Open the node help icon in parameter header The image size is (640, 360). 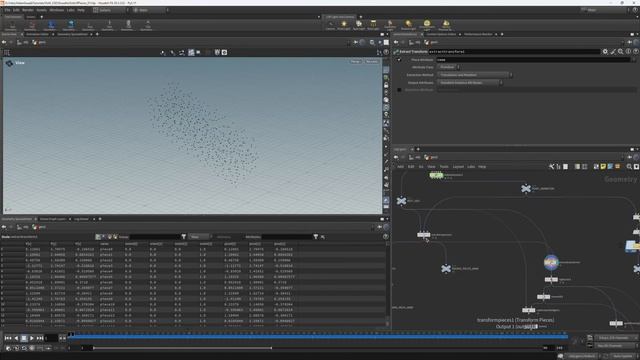(x=636, y=51)
